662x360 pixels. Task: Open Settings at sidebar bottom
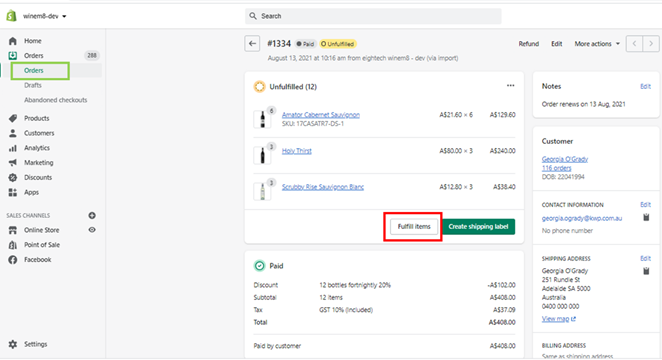click(x=36, y=344)
